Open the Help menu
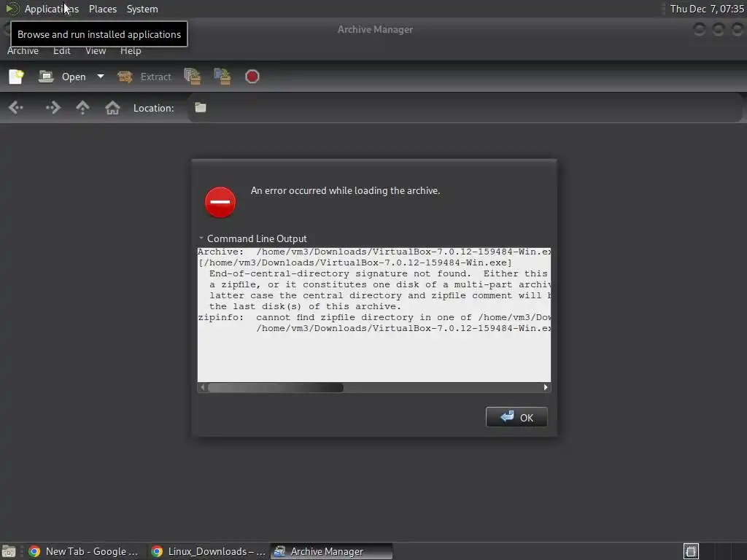This screenshot has width=747, height=560. (131, 50)
